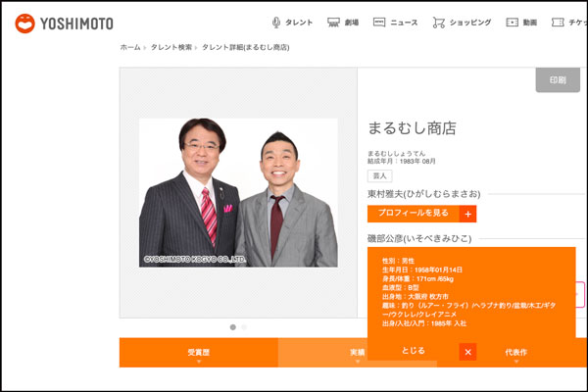The width and height of the screenshot is (588, 392).
Task: Click the text 結成年月：1983年 08月
Action: (x=401, y=162)
